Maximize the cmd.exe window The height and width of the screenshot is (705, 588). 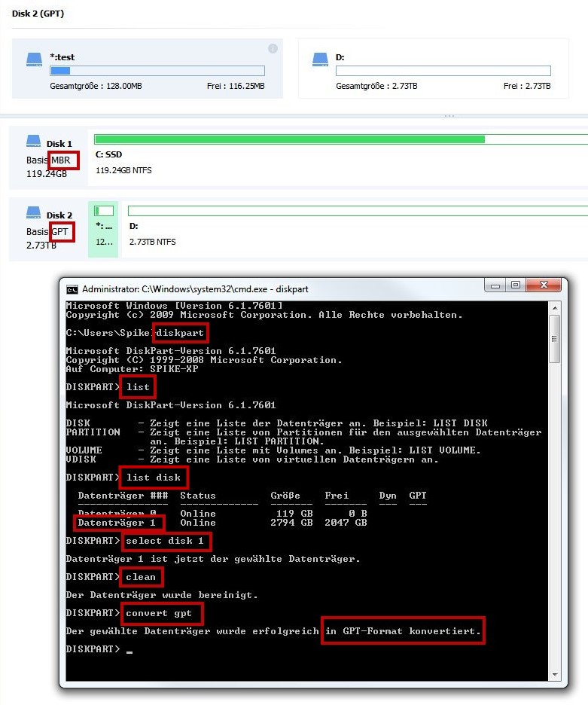[516, 285]
